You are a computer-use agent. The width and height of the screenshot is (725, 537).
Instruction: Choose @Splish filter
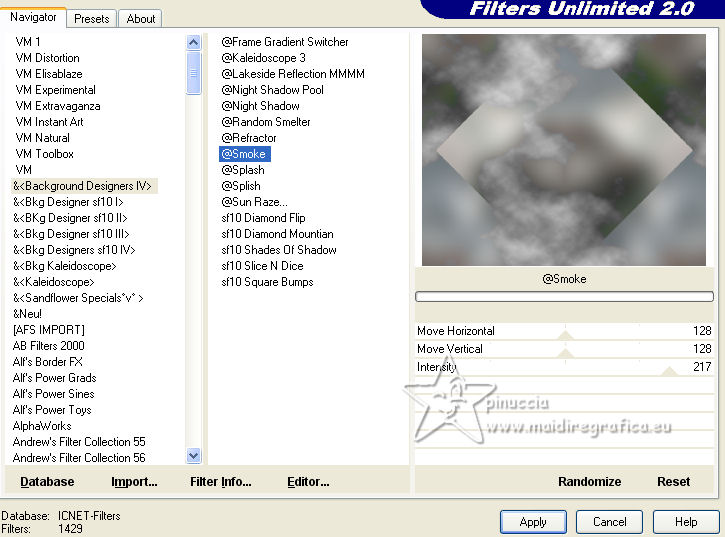[x=241, y=186]
